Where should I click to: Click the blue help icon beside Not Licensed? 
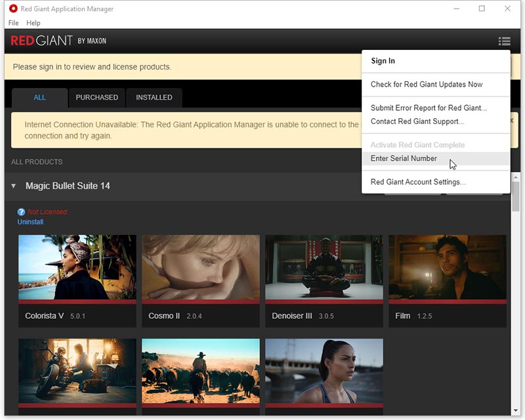pyautogui.click(x=21, y=212)
